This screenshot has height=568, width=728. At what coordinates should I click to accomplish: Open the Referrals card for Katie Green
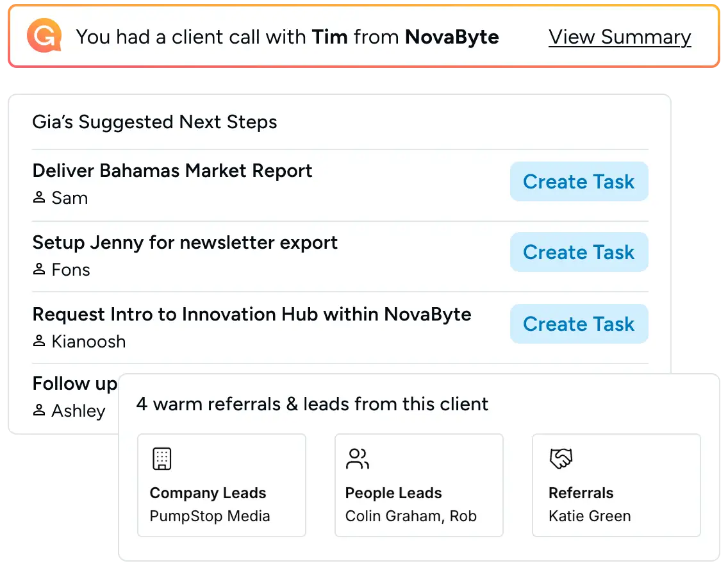pos(616,485)
